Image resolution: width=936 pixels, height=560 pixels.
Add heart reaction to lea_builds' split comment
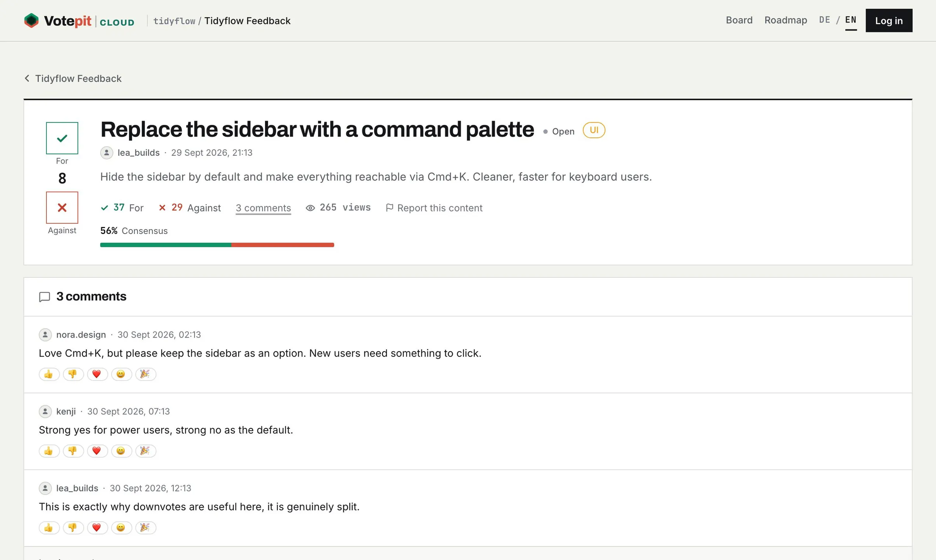[x=97, y=528]
